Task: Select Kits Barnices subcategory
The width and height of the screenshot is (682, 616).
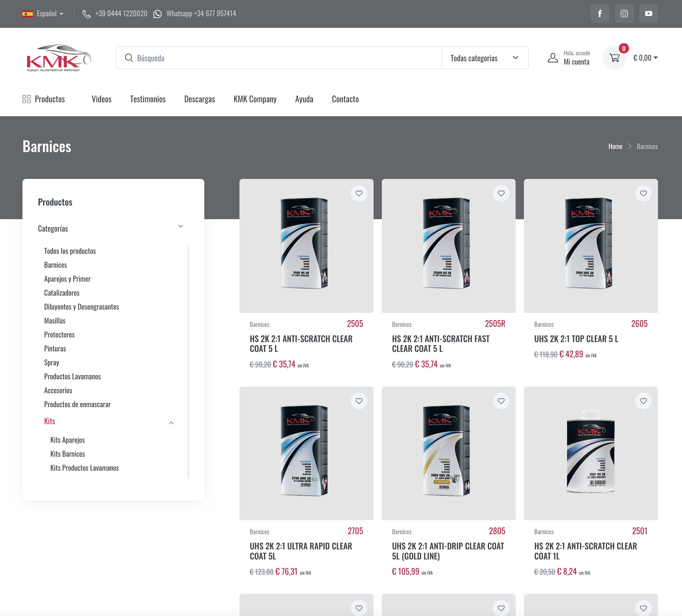Action: 68,454
